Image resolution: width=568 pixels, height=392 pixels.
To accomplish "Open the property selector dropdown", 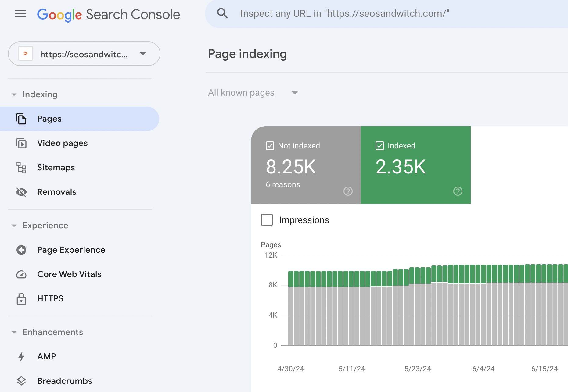I will [84, 54].
